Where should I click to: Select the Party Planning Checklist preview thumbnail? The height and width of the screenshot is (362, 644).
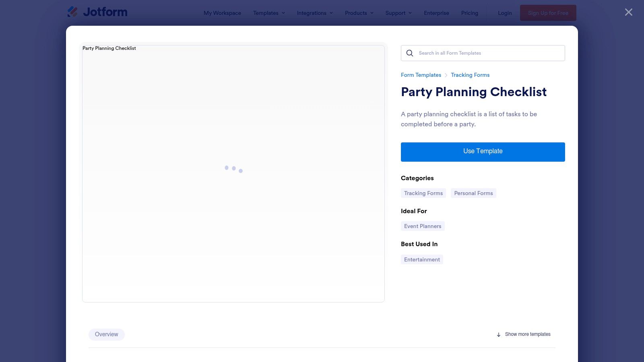click(x=233, y=173)
